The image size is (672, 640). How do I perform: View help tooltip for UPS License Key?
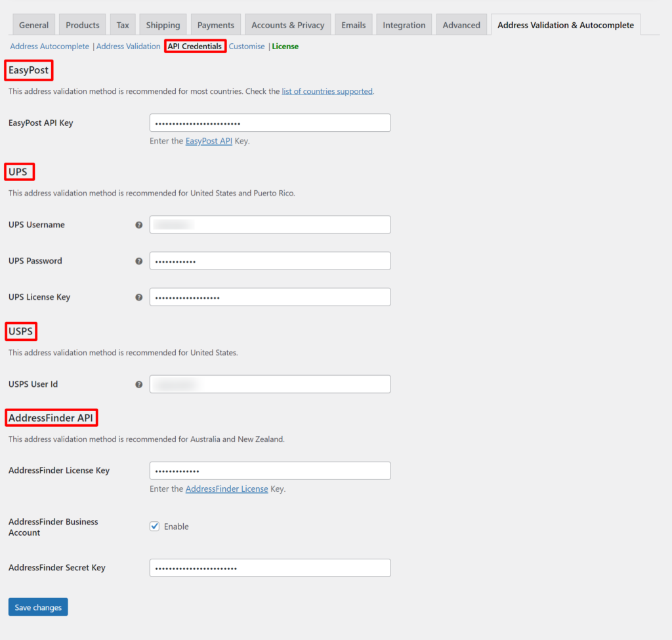coord(139,296)
